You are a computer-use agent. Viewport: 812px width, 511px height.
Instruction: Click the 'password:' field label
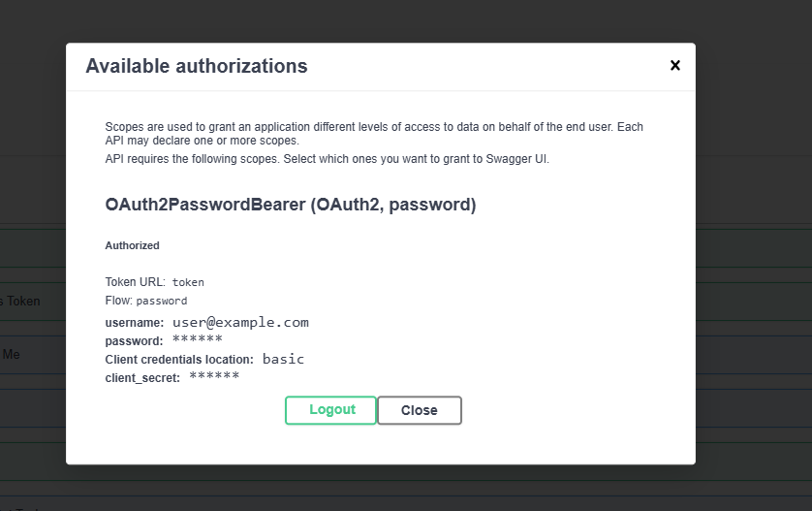(134, 341)
